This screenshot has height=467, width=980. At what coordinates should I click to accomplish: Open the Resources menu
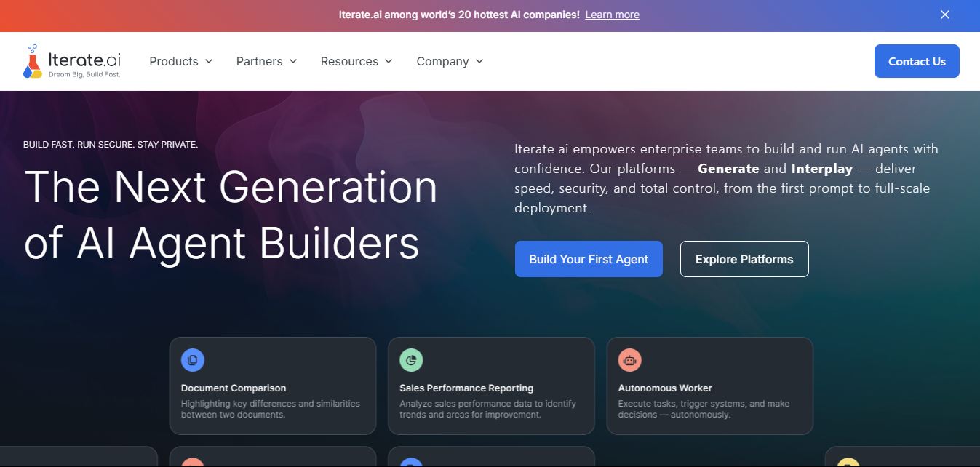356,61
